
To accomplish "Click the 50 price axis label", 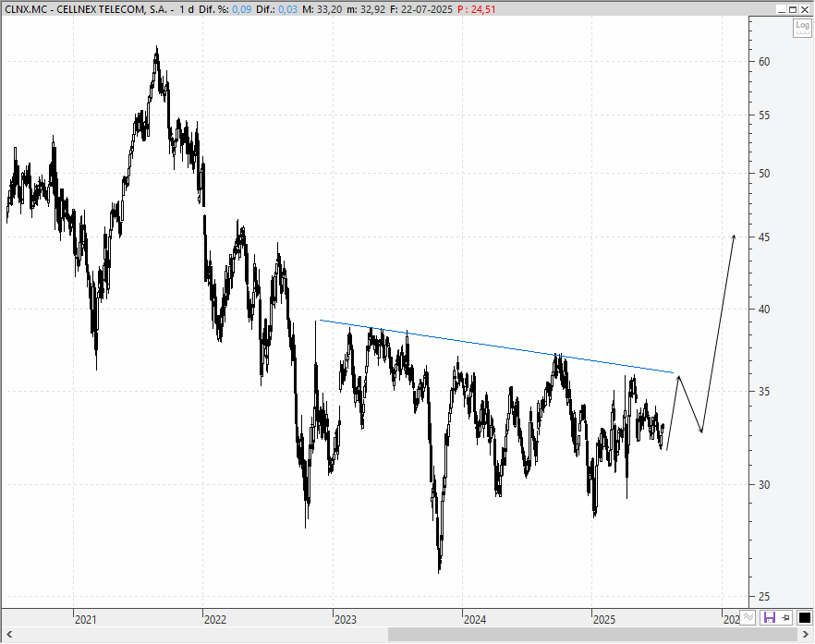I will 763,174.
